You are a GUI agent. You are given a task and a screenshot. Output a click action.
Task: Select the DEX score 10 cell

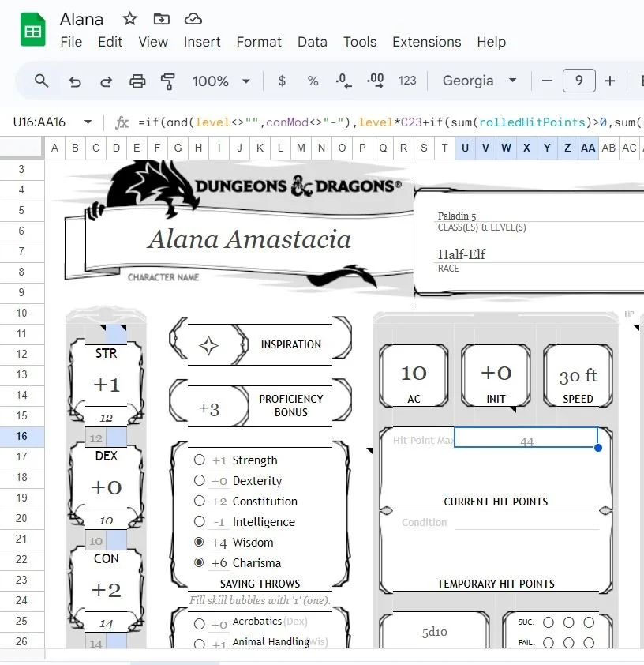pos(107,520)
